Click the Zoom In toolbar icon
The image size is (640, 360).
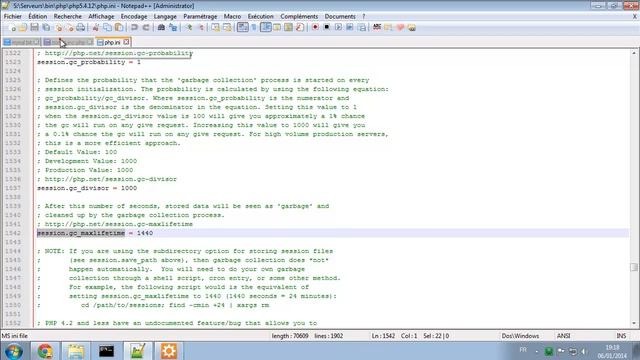[189, 27]
